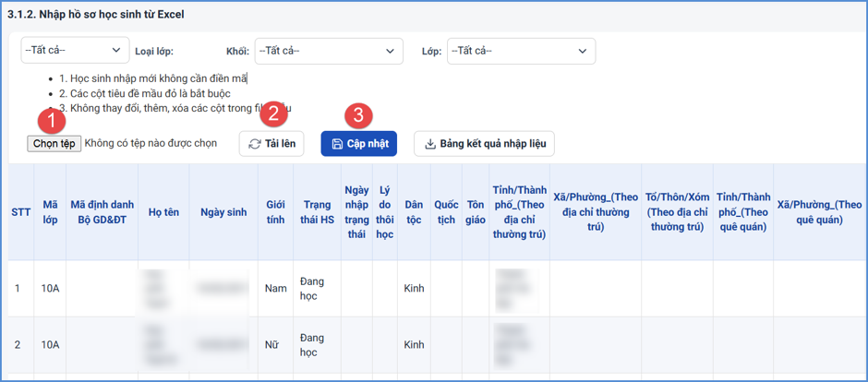This screenshot has width=868, height=382.
Task: Click the row number 2 cell
Action: pos(21,344)
